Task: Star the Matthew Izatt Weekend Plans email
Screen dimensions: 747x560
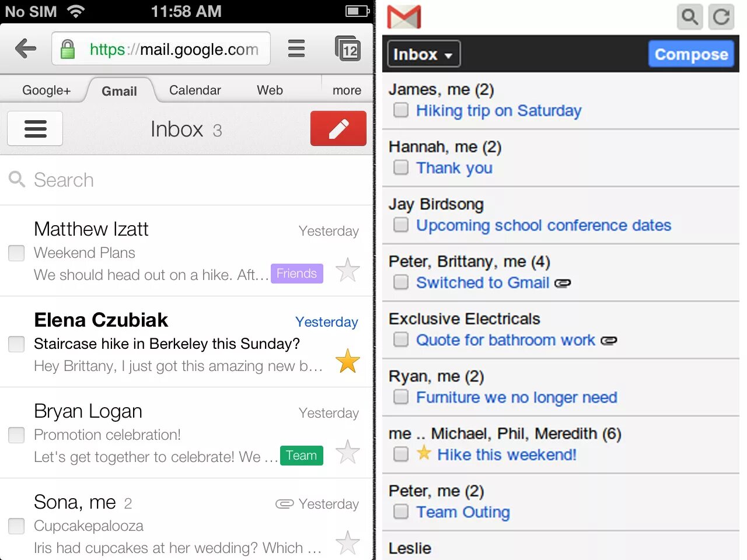Action: (348, 270)
